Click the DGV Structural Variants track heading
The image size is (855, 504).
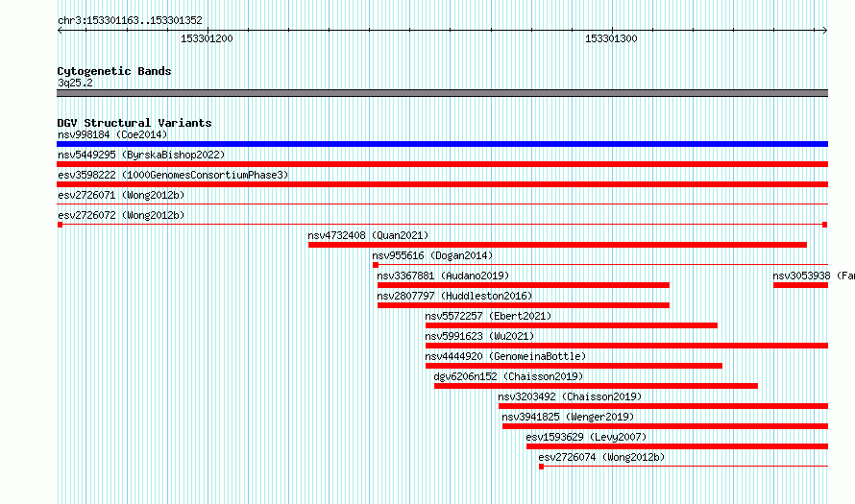(134, 123)
